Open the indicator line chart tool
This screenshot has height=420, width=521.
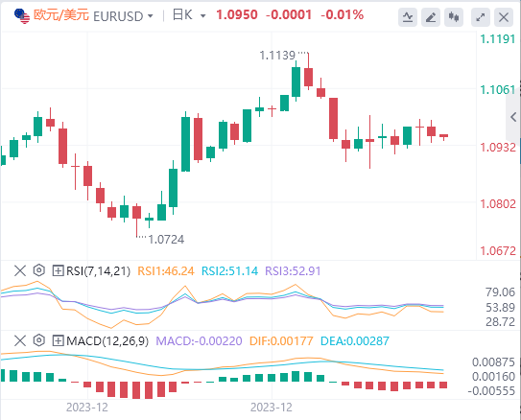coord(408,17)
